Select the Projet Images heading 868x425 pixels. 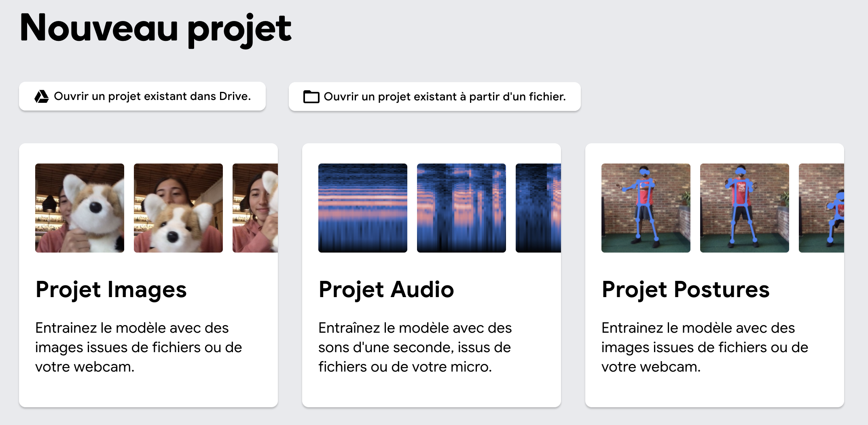(111, 289)
